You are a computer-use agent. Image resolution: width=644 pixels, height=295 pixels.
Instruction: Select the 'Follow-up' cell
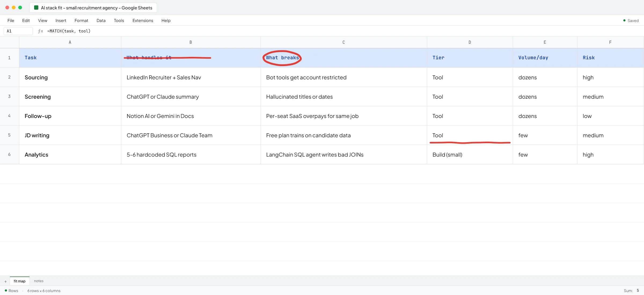[x=70, y=116]
